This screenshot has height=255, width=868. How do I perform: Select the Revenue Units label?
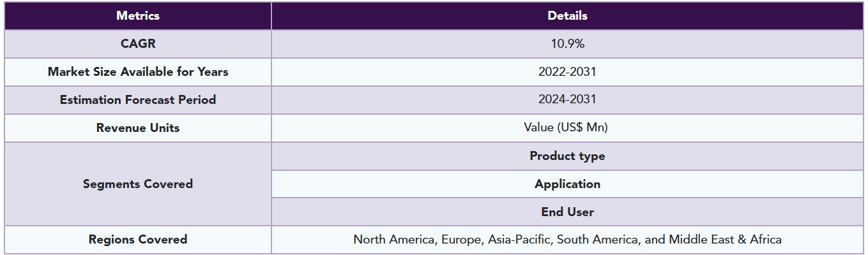[138, 128]
